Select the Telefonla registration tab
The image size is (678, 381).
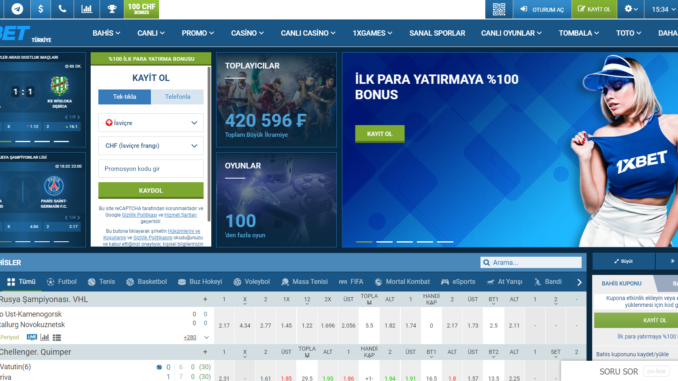point(177,96)
